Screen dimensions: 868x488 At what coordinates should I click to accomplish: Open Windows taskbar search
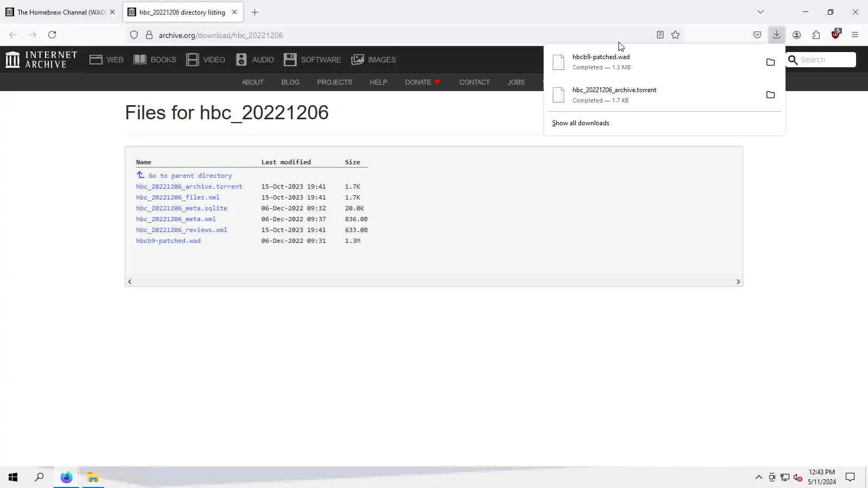pyautogui.click(x=39, y=477)
